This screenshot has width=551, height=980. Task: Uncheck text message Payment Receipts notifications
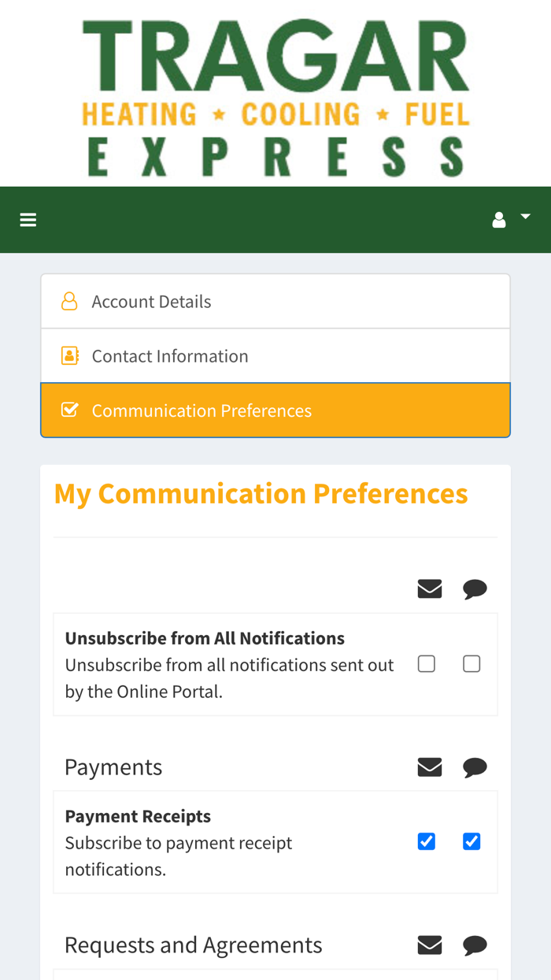click(471, 842)
